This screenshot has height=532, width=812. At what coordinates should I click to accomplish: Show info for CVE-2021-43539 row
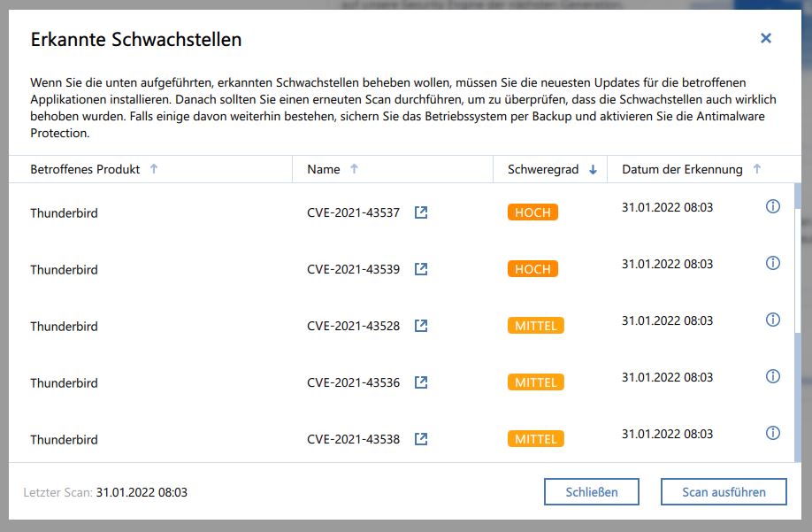[x=772, y=263]
